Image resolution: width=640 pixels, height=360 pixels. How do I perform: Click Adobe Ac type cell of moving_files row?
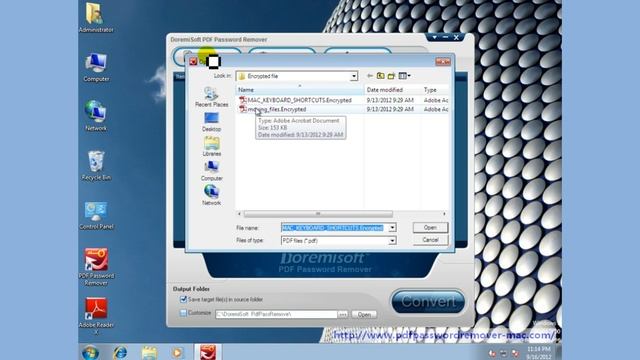coord(436,109)
